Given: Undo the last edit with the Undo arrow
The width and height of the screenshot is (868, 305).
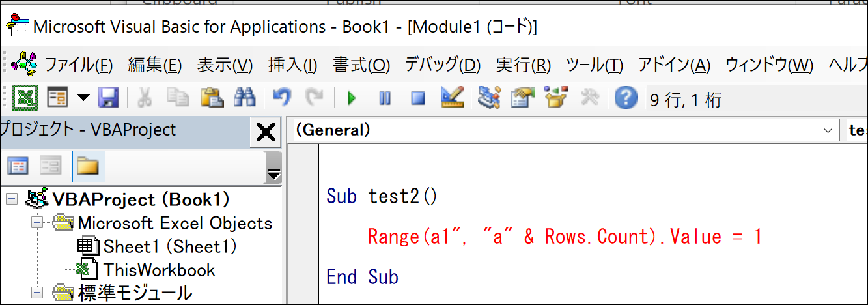Looking at the screenshot, I should click(x=282, y=99).
